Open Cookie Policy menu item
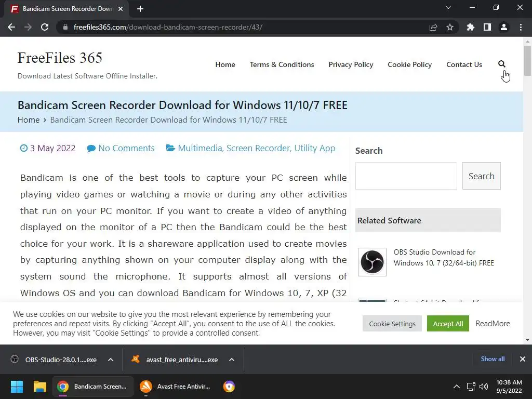 [x=410, y=64]
